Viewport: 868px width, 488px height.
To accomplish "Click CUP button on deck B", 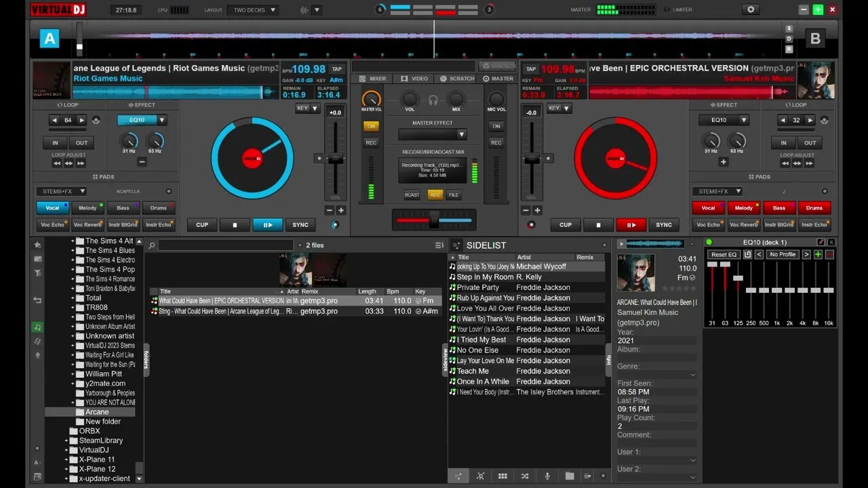I will [566, 225].
